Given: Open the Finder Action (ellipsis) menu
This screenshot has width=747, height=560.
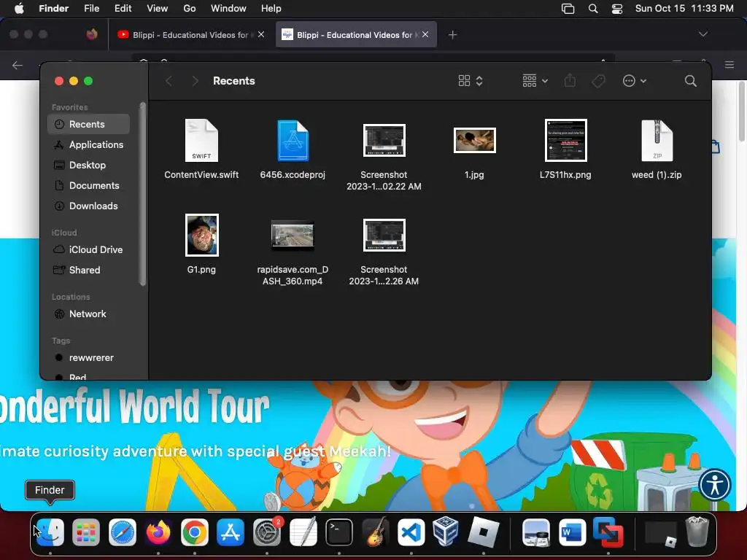Looking at the screenshot, I should (635, 81).
